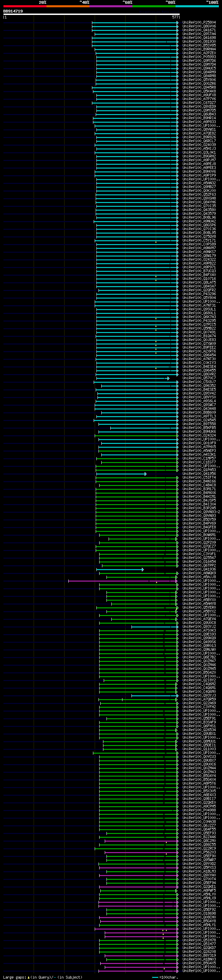Click the short cyan bar for UniRef100_Q41956
Screen dimensions: 222x980
pos(121,473)
